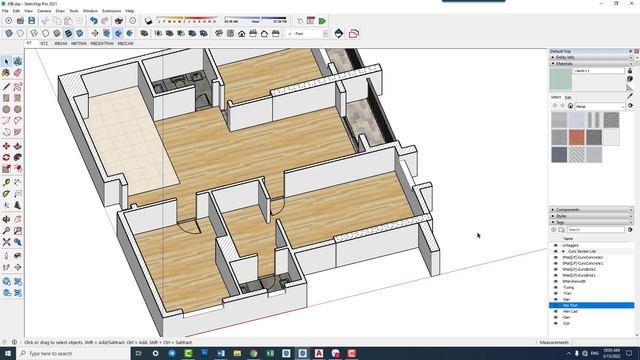The height and width of the screenshot is (360, 640).
Task: Open the -Tran tag dropdown in toolbar
Action: 325,34
